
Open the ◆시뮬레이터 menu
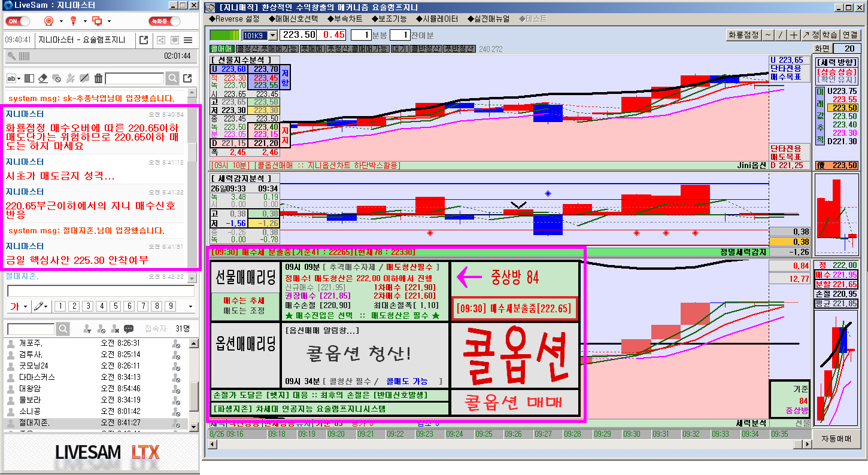point(438,19)
